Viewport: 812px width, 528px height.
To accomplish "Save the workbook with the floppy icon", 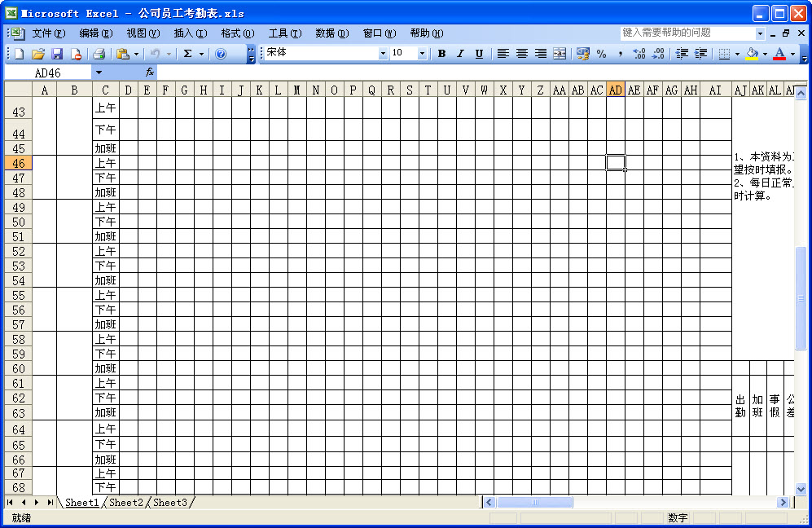I will (x=57, y=53).
